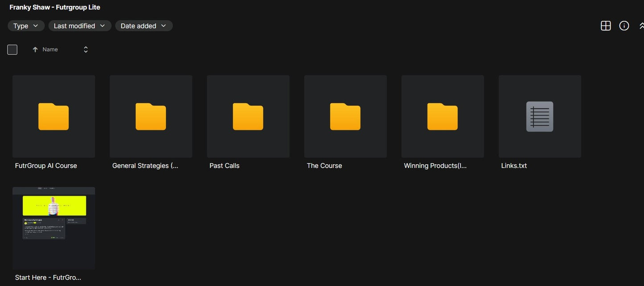The image size is (644, 286).
Task: Click the sort field up-down chevron
Action: click(x=86, y=49)
